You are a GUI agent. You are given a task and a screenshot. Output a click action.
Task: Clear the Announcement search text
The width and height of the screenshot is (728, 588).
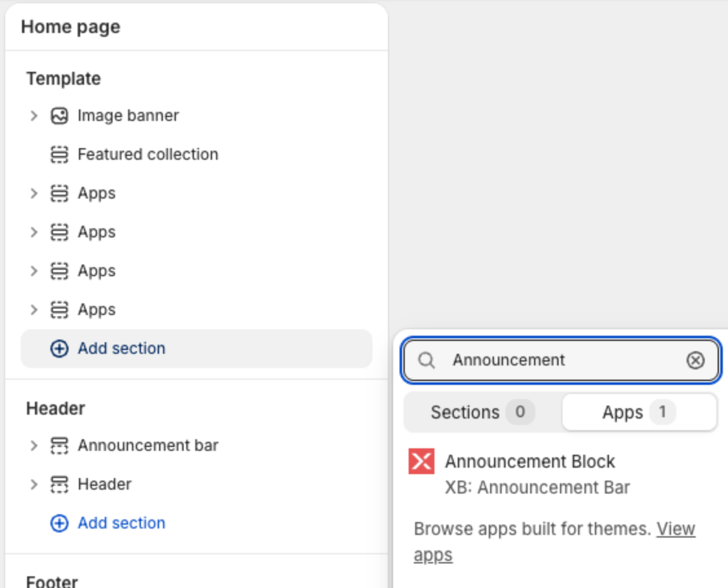[696, 360]
